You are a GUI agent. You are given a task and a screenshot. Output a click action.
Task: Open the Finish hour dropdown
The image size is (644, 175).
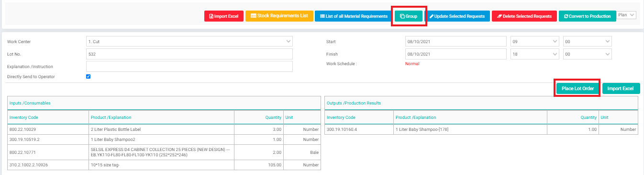534,54
